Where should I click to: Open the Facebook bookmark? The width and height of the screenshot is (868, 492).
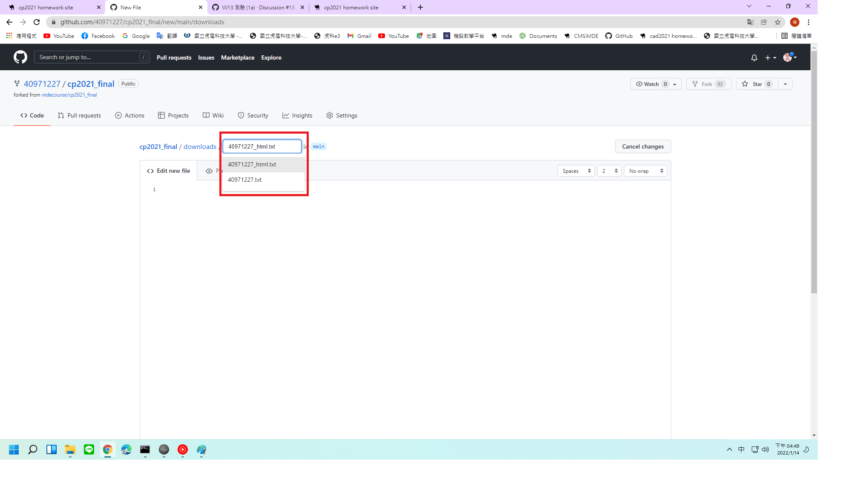(x=98, y=36)
